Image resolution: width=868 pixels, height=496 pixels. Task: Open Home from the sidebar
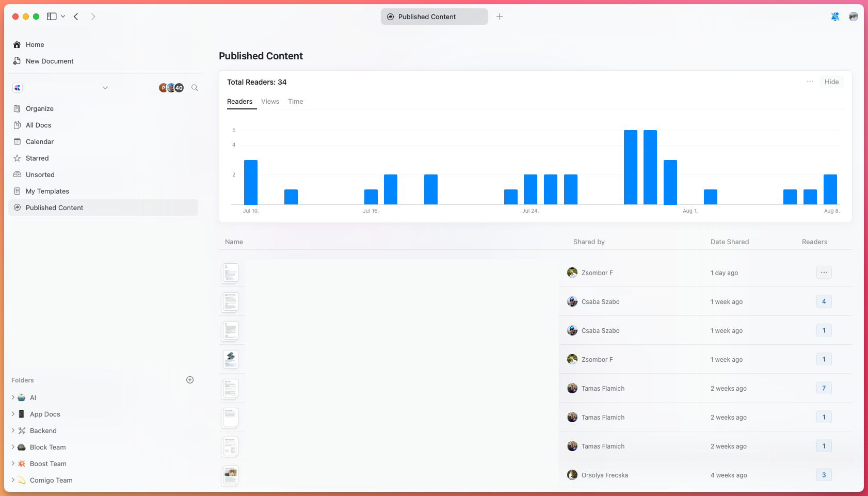click(35, 44)
